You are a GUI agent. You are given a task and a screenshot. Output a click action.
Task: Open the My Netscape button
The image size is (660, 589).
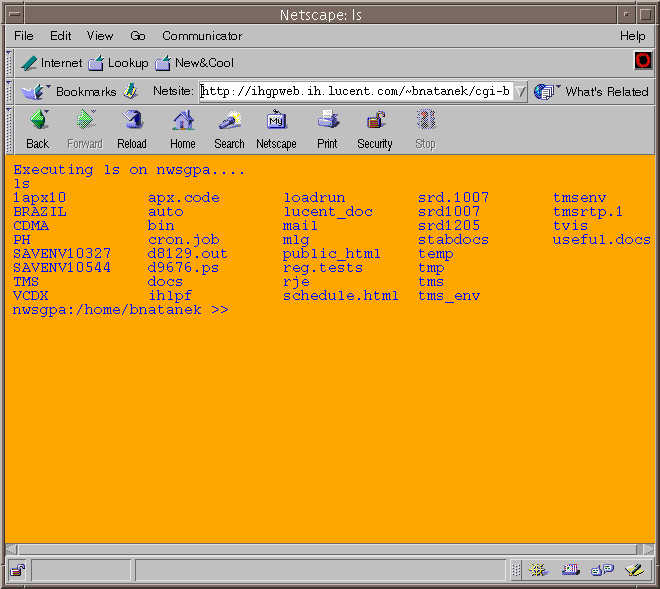pyautogui.click(x=276, y=130)
